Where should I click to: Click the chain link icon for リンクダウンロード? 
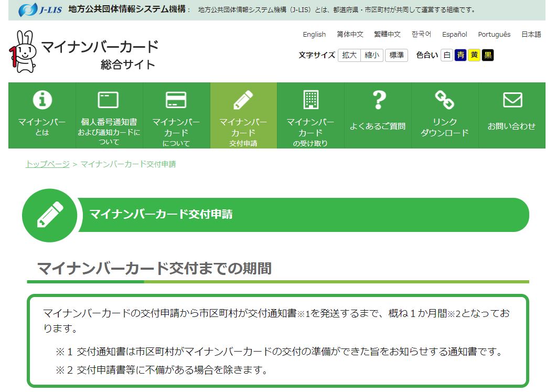click(x=445, y=99)
